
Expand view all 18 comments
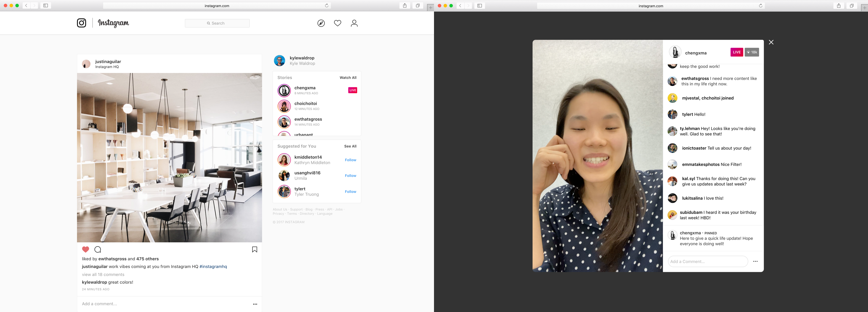tap(103, 275)
